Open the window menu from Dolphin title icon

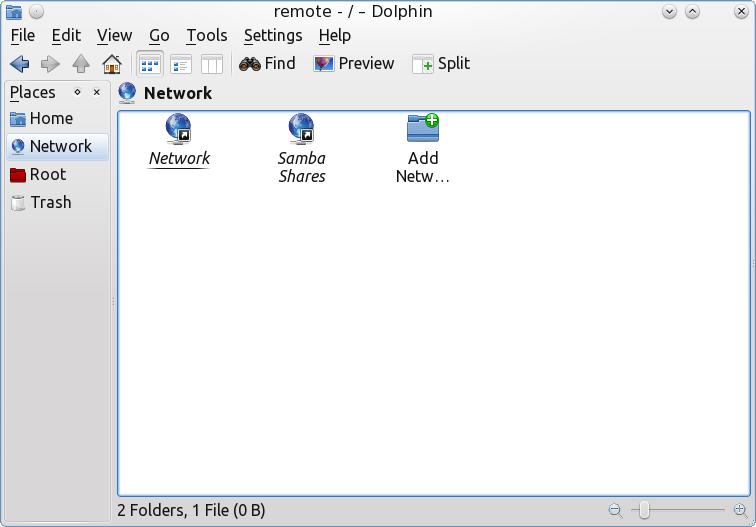coord(14,12)
